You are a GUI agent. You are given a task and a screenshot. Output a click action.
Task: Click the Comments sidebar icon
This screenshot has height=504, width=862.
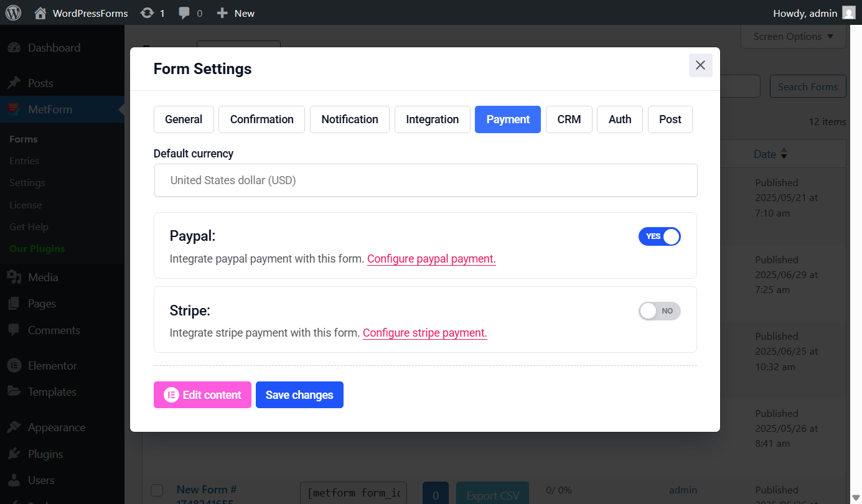click(14, 330)
